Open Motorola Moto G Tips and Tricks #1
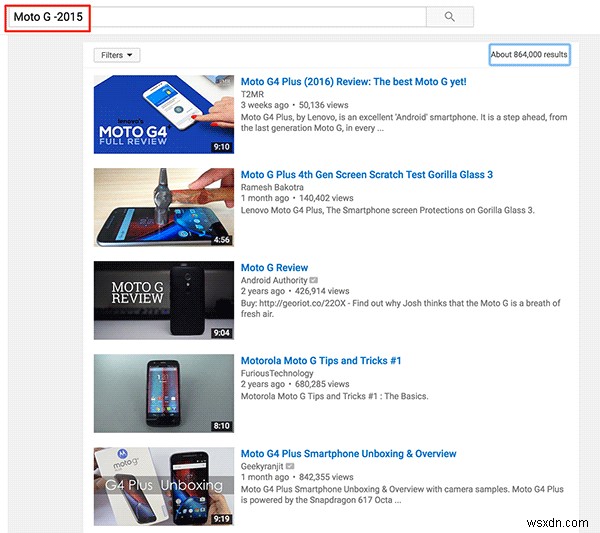The image size is (600, 533). [321, 360]
